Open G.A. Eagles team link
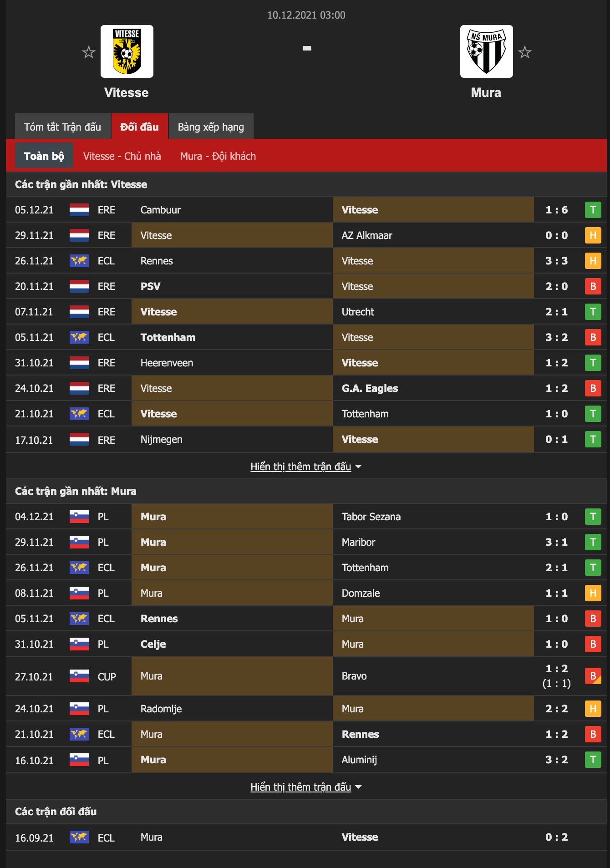The image size is (610, 868). (370, 388)
